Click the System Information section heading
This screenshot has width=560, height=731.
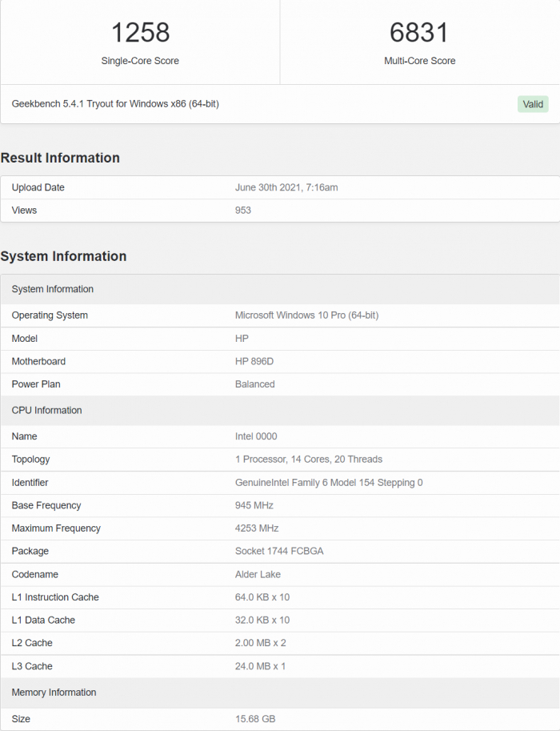click(63, 256)
